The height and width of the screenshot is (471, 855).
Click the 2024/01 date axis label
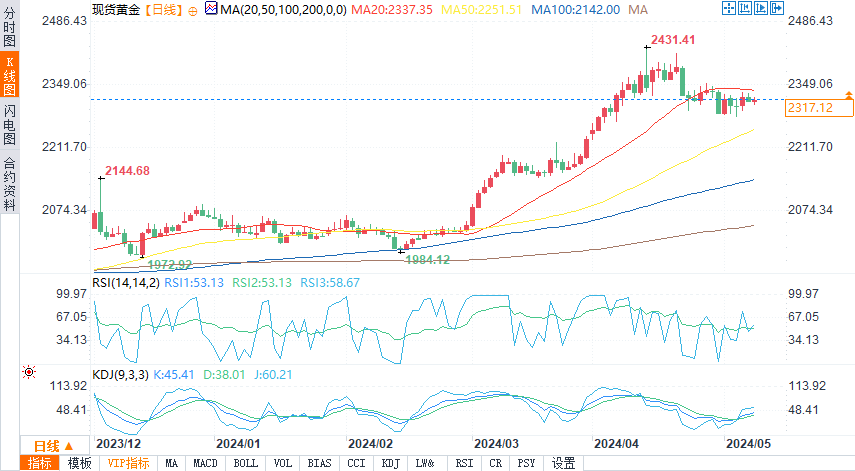coord(238,444)
